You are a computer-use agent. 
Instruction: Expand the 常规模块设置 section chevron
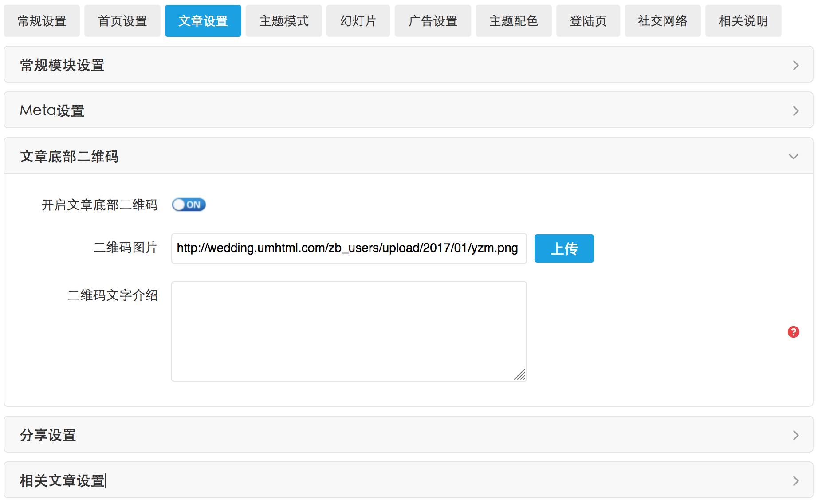795,65
